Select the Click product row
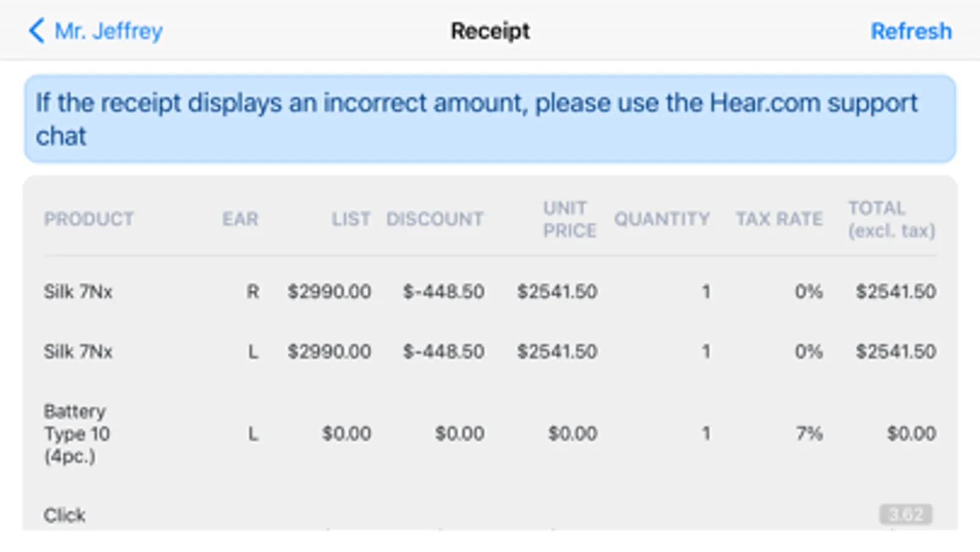 click(64, 515)
